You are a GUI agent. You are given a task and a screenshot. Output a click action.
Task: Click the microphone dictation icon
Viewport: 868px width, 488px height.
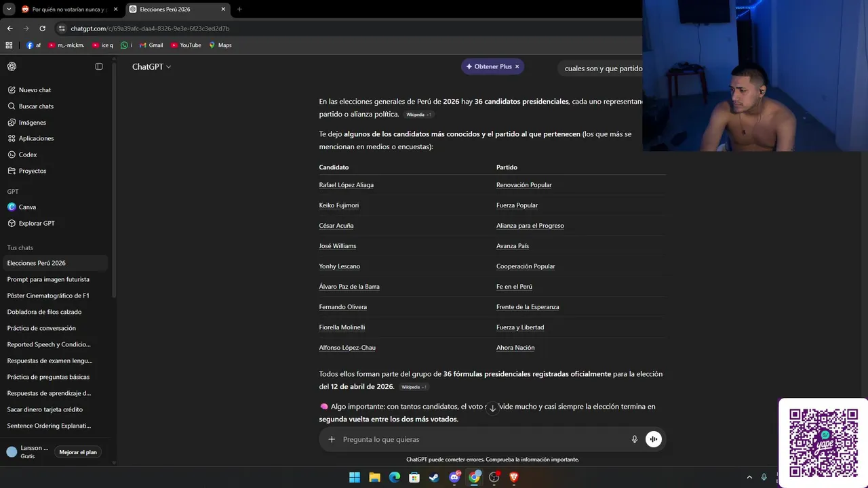pyautogui.click(x=635, y=439)
